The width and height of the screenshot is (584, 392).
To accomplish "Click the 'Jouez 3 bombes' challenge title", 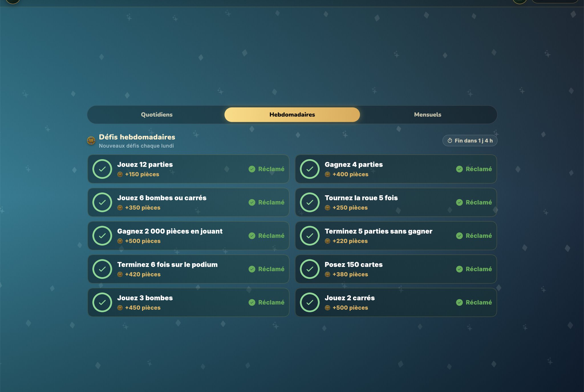I will pyautogui.click(x=145, y=298).
